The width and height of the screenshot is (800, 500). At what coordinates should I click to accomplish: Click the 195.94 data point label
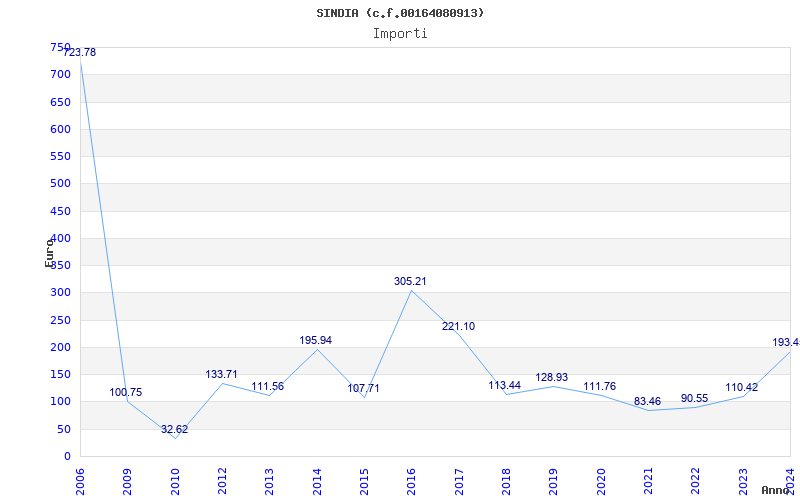pyautogui.click(x=315, y=340)
